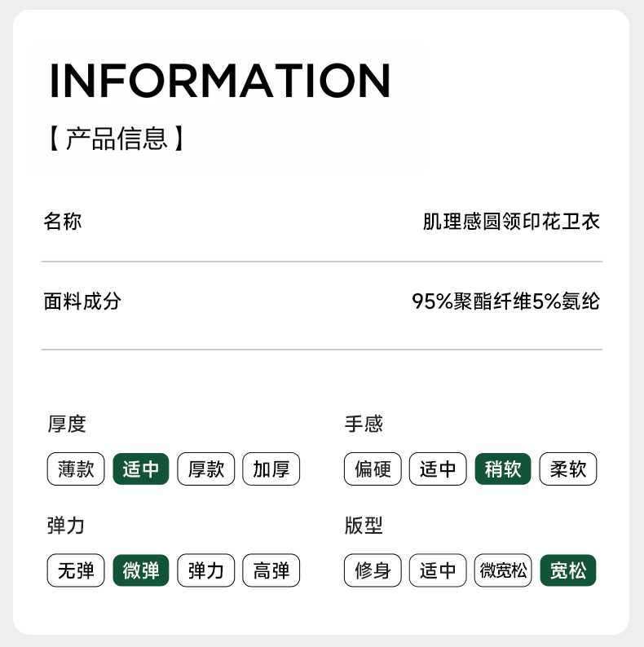Screen dimensions: 644x647
Task: Choose the 微弹 elasticity option
Action: 141,570
